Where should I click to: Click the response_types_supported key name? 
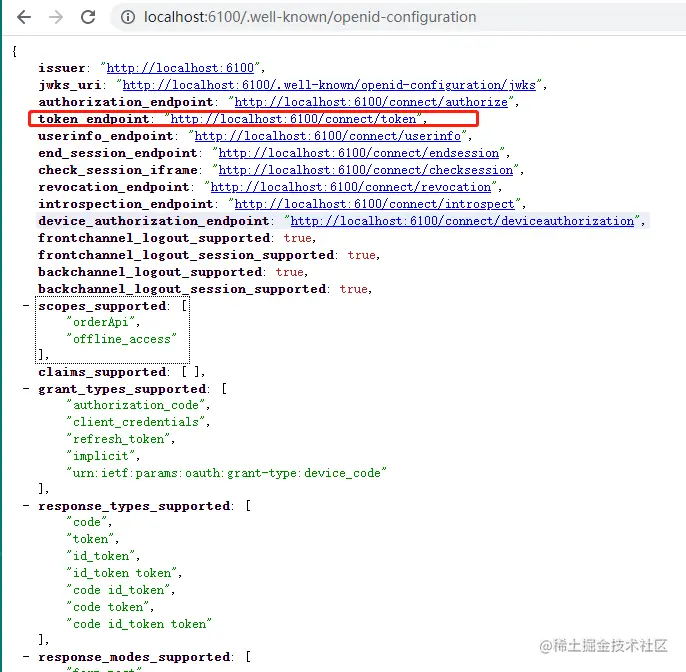pos(134,507)
